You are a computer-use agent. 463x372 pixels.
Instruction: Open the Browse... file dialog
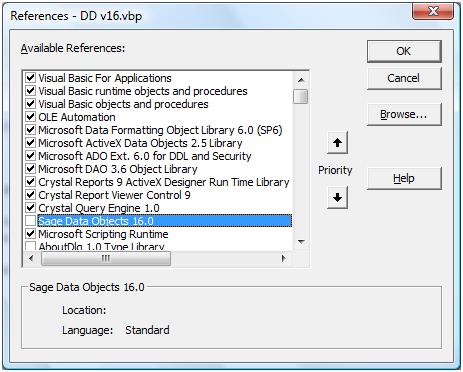click(x=404, y=114)
